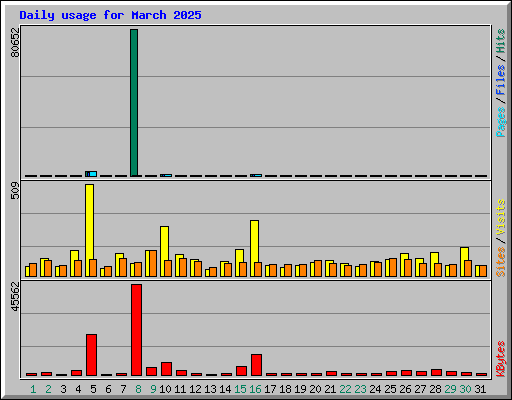Click the tall green Hits bar for day 8

click(x=134, y=103)
